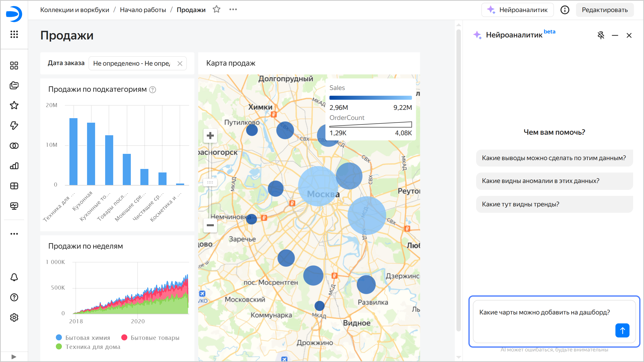The width and height of the screenshot is (644, 362).
Task: Go to Коллекции и воркбуки breadcrumb
Action: [x=75, y=10]
